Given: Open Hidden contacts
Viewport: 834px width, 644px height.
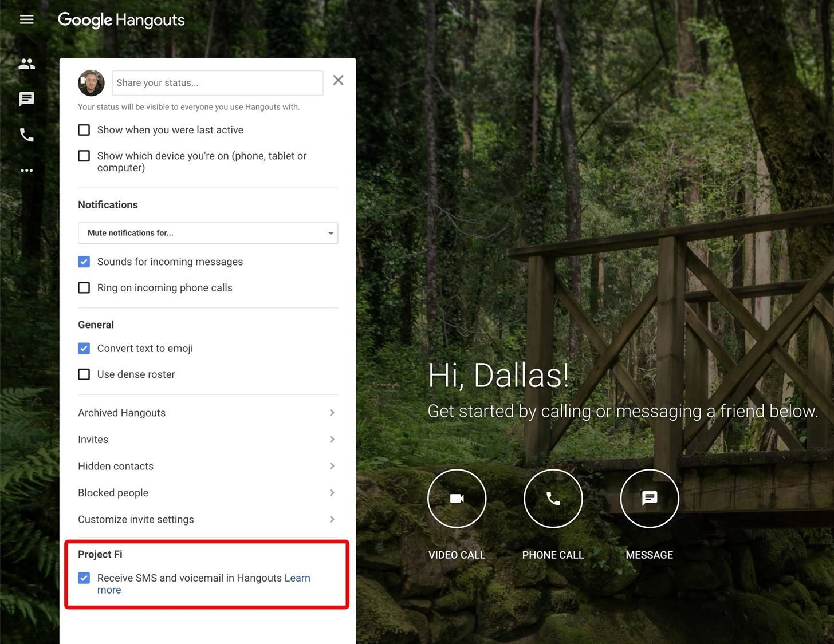Looking at the screenshot, I should click(207, 466).
